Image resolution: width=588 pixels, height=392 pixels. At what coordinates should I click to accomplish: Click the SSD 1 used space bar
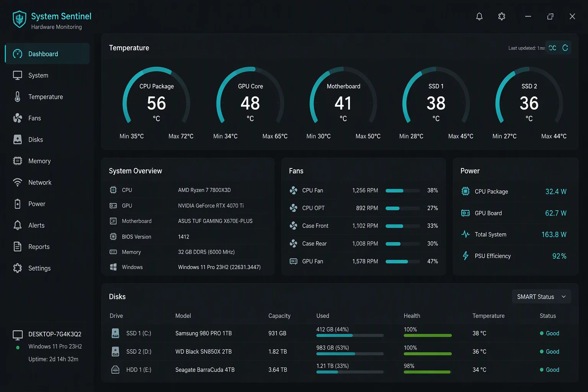(350, 335)
